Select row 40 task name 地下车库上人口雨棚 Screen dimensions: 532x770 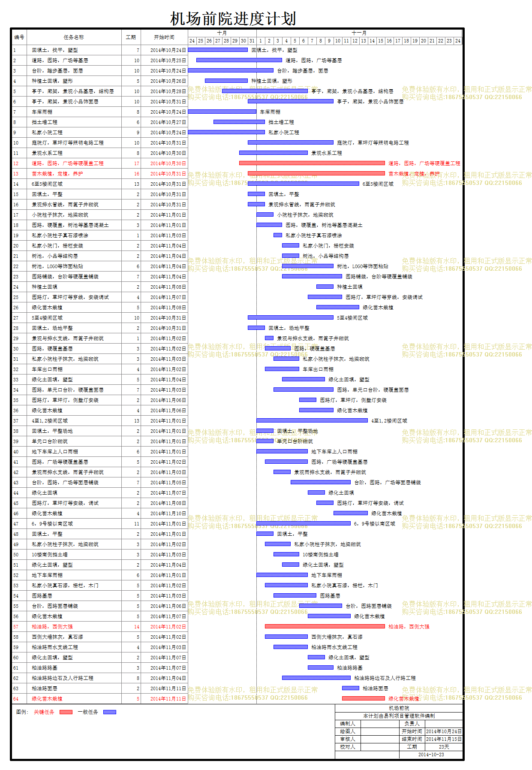55,452
